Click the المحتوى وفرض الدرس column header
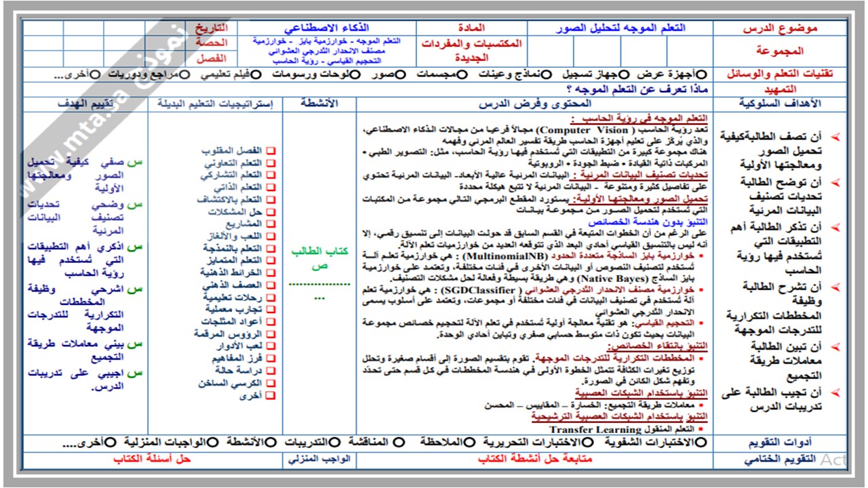The height and width of the screenshot is (488, 868). point(536,104)
